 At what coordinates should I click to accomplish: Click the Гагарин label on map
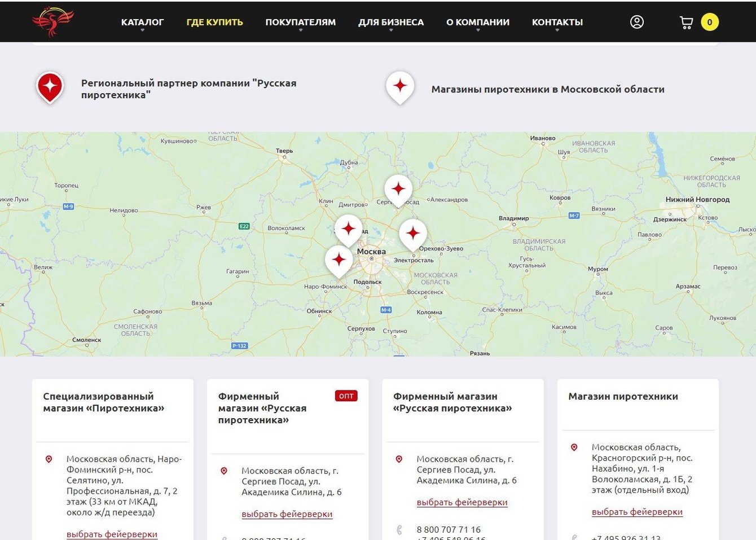[x=238, y=271]
